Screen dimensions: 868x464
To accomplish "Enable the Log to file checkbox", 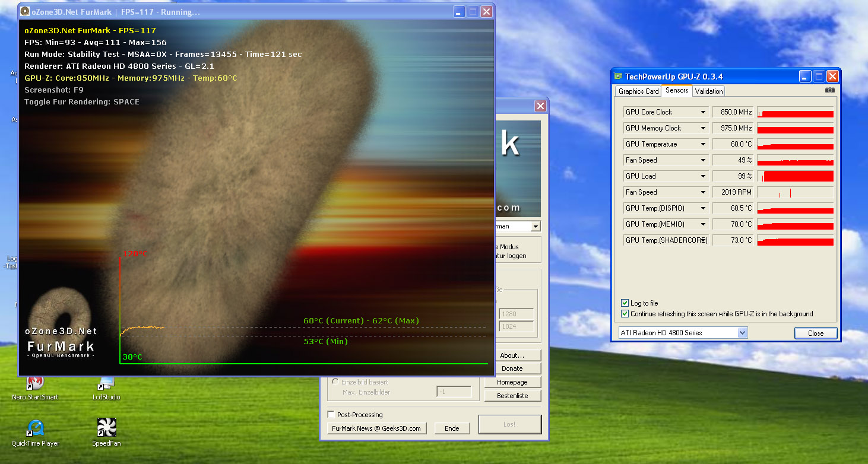I will [x=625, y=303].
